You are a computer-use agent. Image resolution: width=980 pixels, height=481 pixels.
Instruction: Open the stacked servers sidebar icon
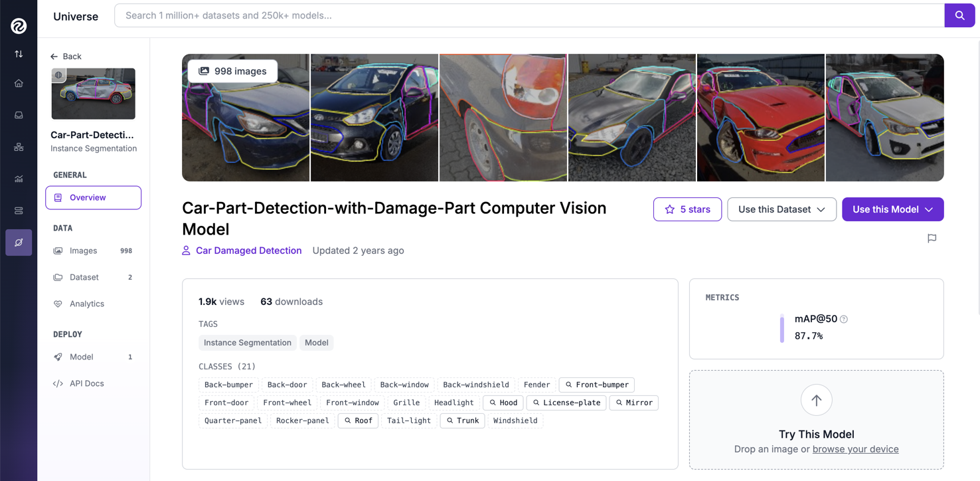click(x=19, y=211)
